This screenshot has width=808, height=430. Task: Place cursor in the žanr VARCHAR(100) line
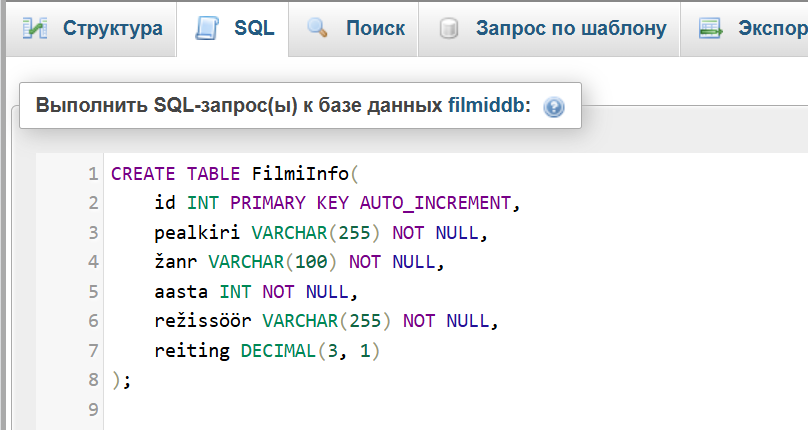click(299, 262)
